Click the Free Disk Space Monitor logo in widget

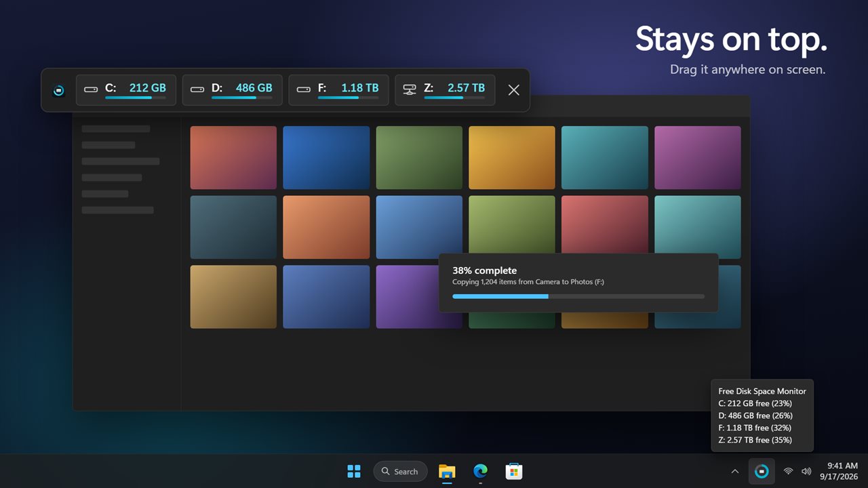[59, 90]
